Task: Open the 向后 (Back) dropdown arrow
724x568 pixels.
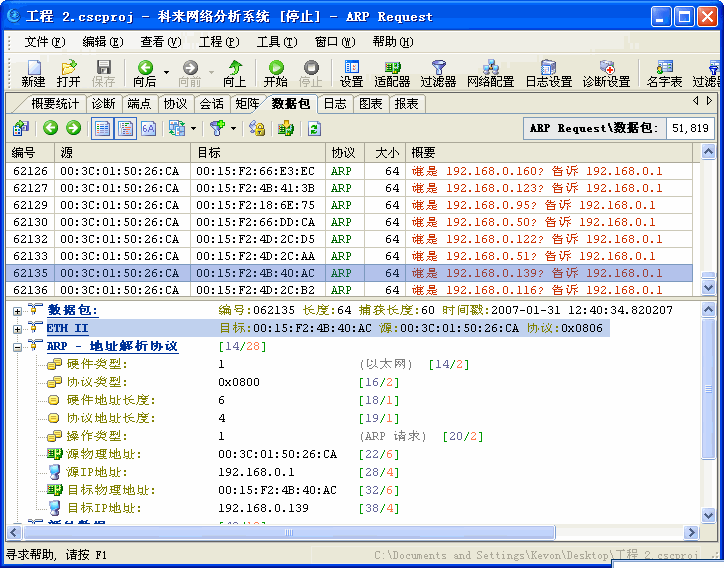Action: (164, 74)
